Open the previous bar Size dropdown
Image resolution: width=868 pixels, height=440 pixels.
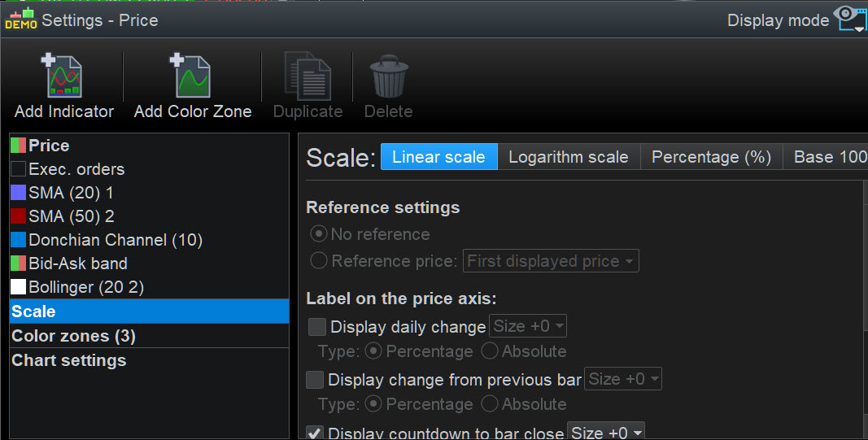623,380
